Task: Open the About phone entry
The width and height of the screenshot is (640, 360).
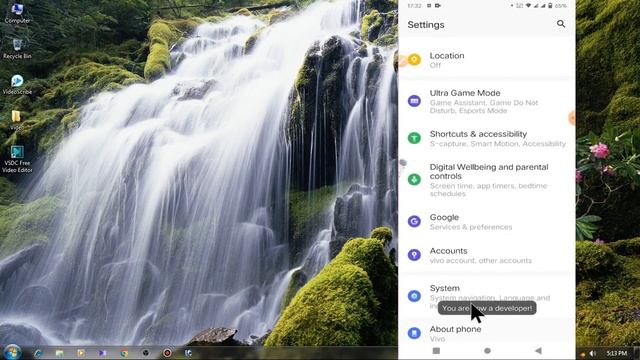Action: click(x=487, y=333)
